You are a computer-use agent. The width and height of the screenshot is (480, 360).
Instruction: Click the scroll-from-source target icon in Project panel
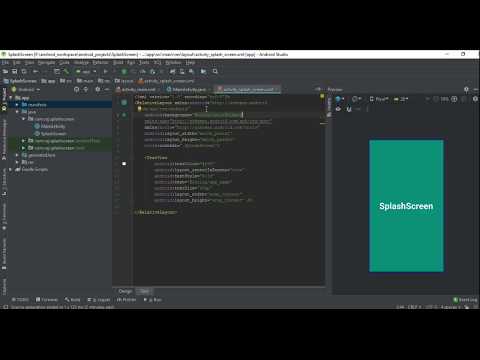(x=76, y=89)
